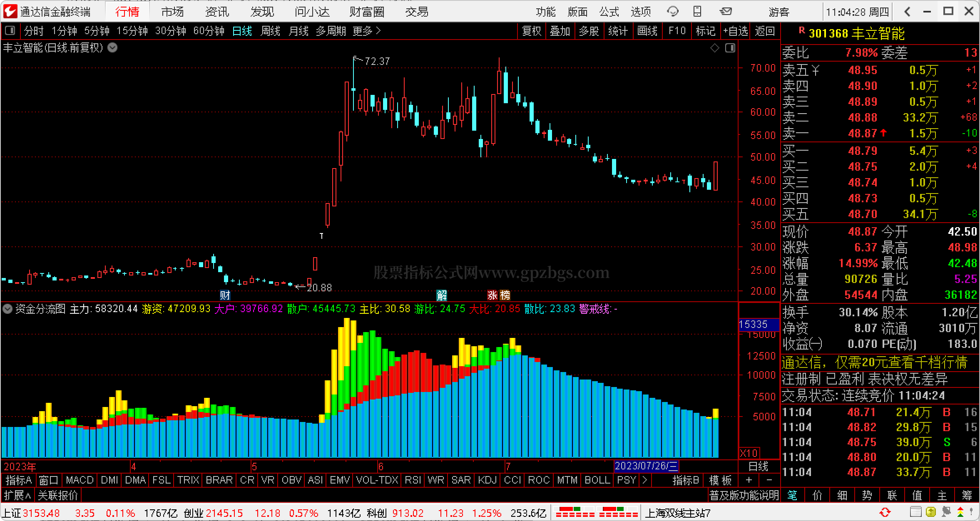The width and height of the screenshot is (980, 521).
Task: Click the list window icon in status bar
Action: pos(915,512)
